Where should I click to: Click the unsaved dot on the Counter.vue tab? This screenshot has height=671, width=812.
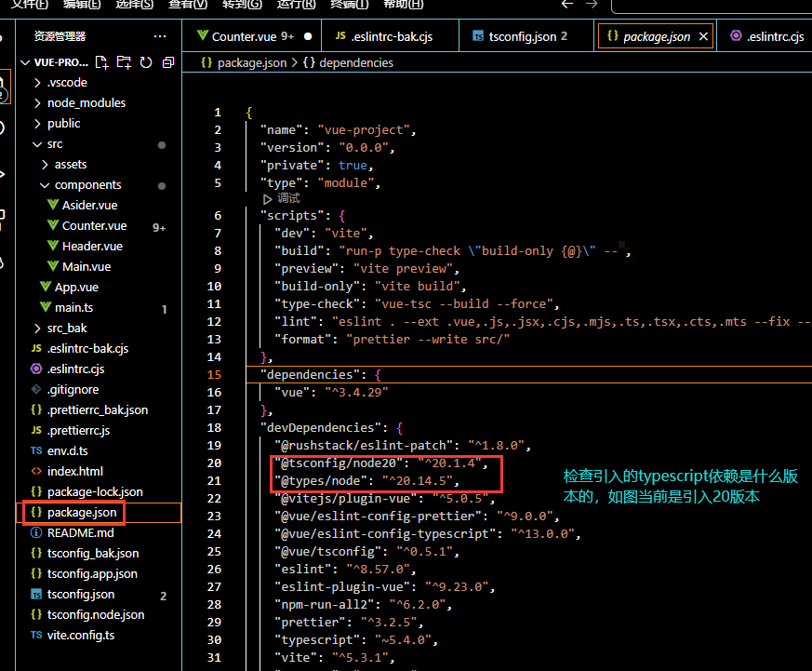coord(308,36)
